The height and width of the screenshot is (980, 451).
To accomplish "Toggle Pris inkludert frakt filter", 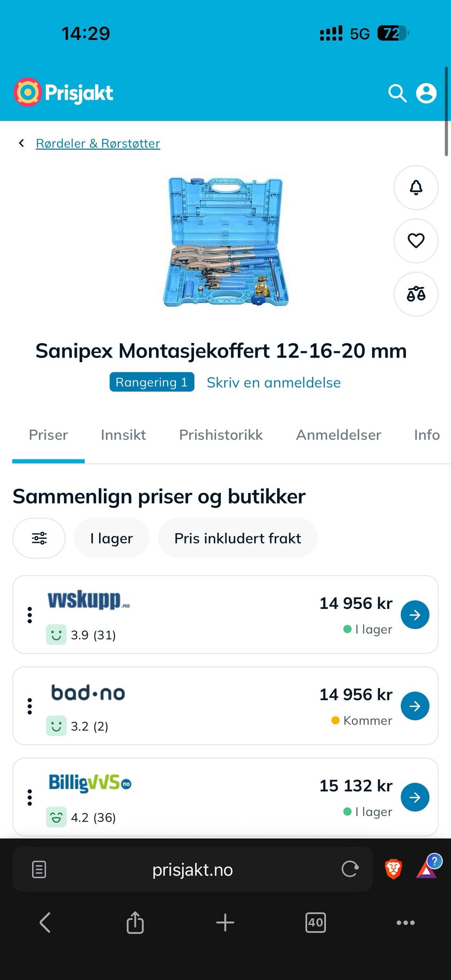I will click(x=238, y=538).
